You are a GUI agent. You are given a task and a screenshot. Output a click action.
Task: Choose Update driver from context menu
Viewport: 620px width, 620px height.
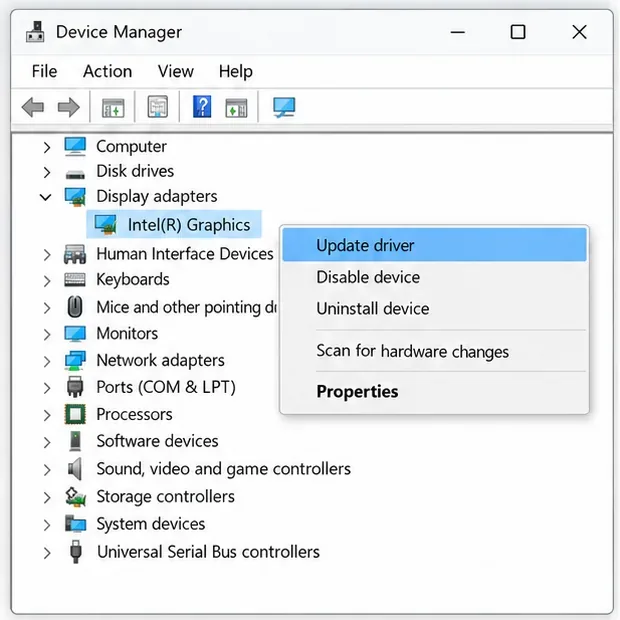(x=434, y=245)
